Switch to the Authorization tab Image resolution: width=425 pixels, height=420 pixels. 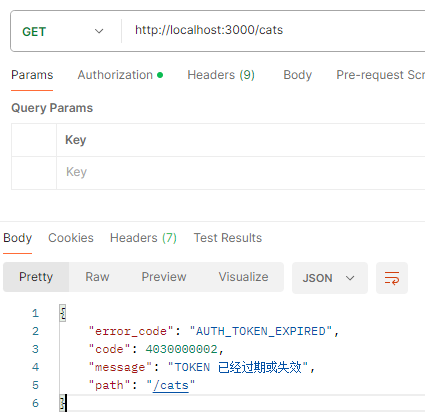[x=120, y=75]
